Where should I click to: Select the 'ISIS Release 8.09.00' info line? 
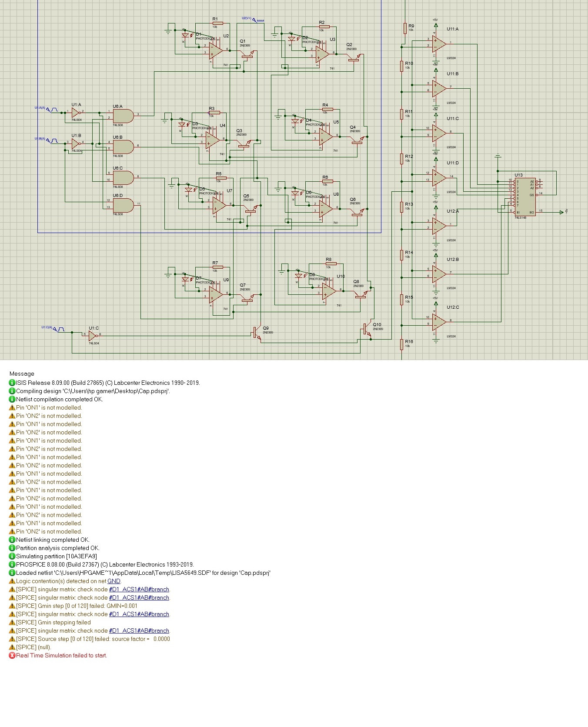[108, 383]
